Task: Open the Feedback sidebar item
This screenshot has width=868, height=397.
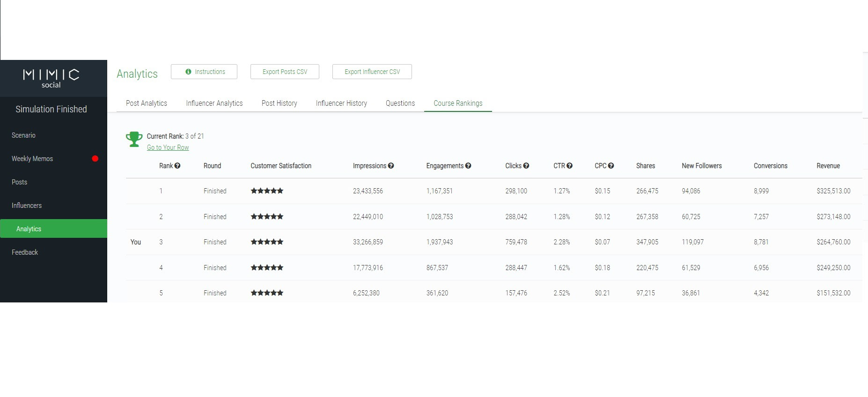Action: tap(25, 252)
